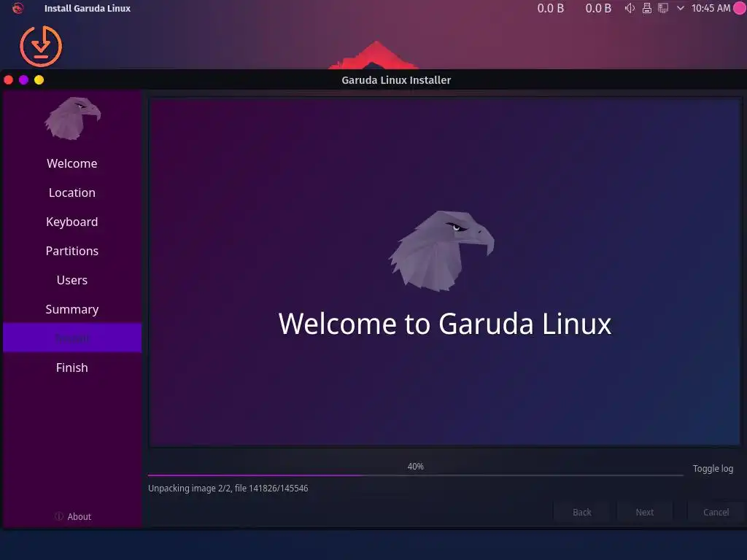The width and height of the screenshot is (747, 560).
Task: Click the Garuda logo in the top panel
Action: [18, 8]
